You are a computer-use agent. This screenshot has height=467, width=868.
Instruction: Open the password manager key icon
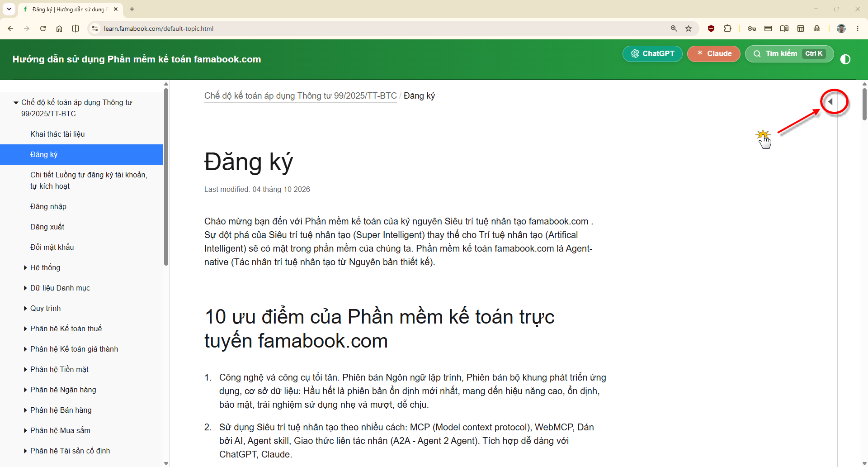(x=752, y=29)
